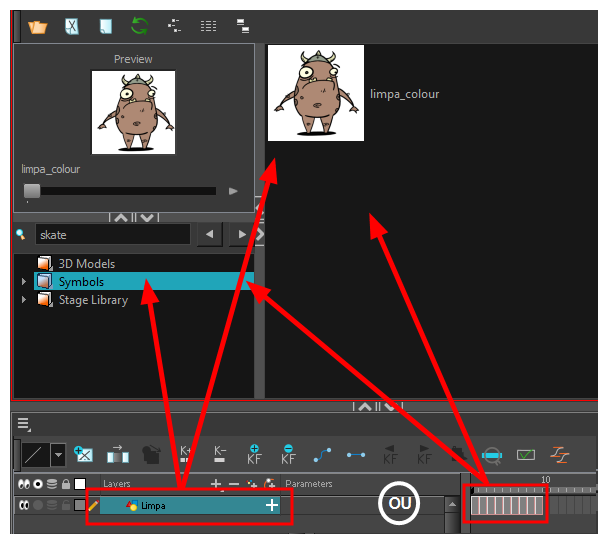Click the Layers column header label
The width and height of the screenshot is (608, 544).
click(x=117, y=484)
